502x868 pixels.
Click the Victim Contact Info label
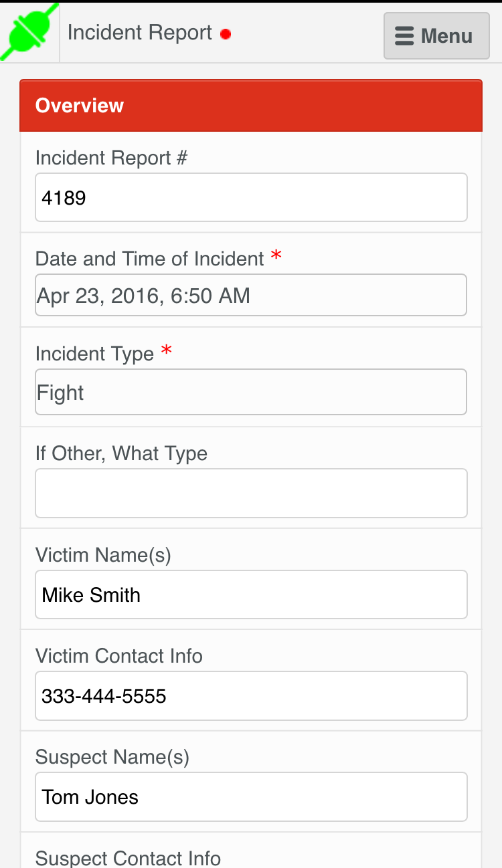pyautogui.click(x=119, y=656)
